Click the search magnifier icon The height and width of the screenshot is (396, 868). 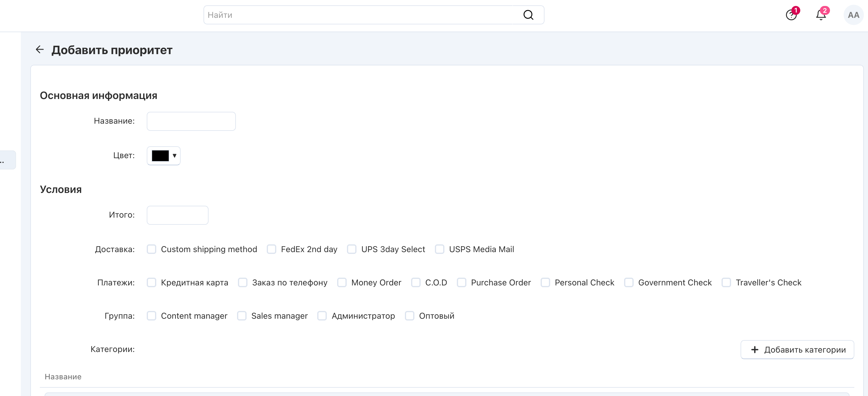point(528,15)
